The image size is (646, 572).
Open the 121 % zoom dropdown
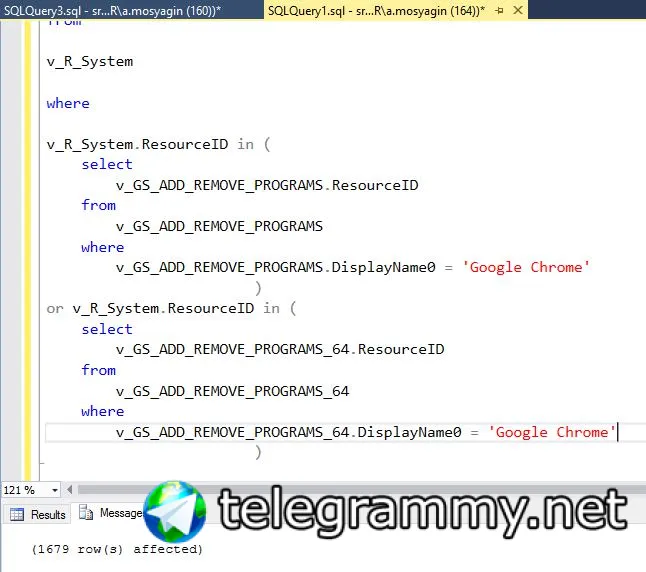click(54, 490)
